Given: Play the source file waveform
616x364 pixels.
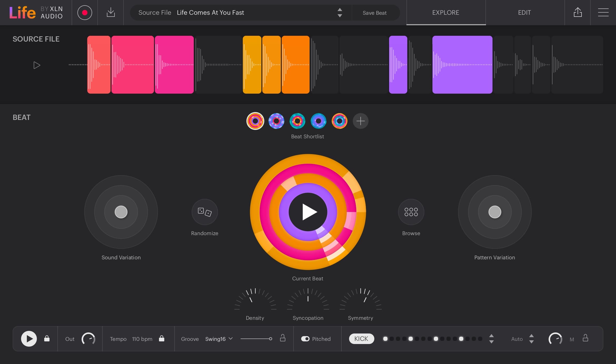Looking at the screenshot, I should tap(37, 65).
